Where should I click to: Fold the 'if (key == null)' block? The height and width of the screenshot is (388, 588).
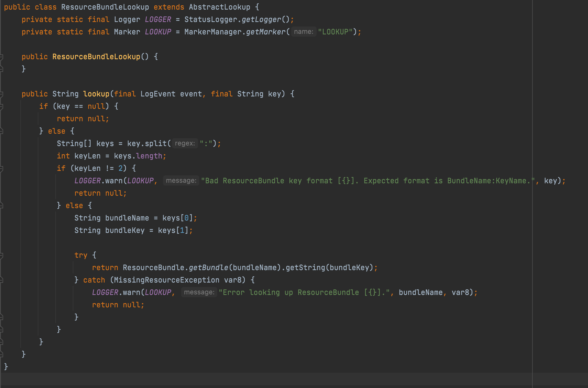[1, 106]
